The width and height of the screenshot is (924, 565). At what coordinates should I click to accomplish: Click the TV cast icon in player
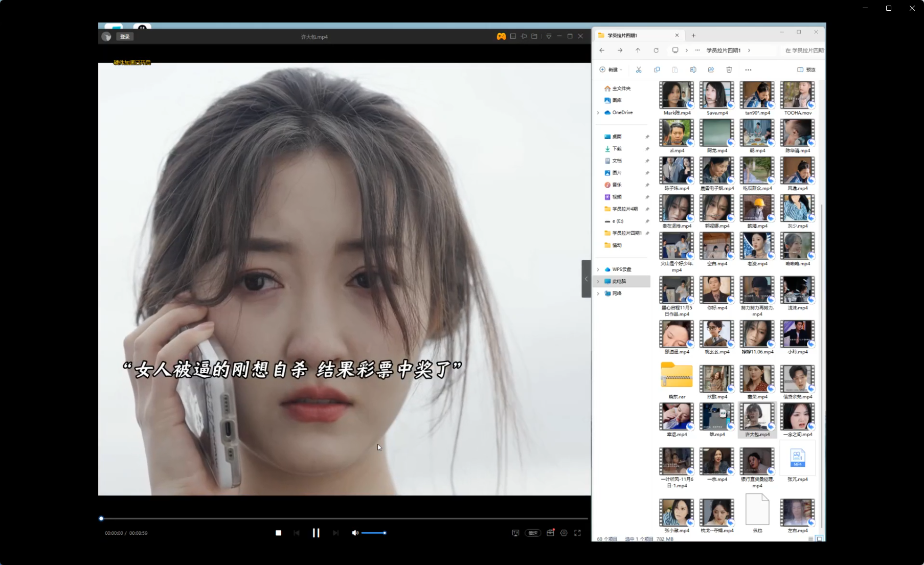point(515,533)
